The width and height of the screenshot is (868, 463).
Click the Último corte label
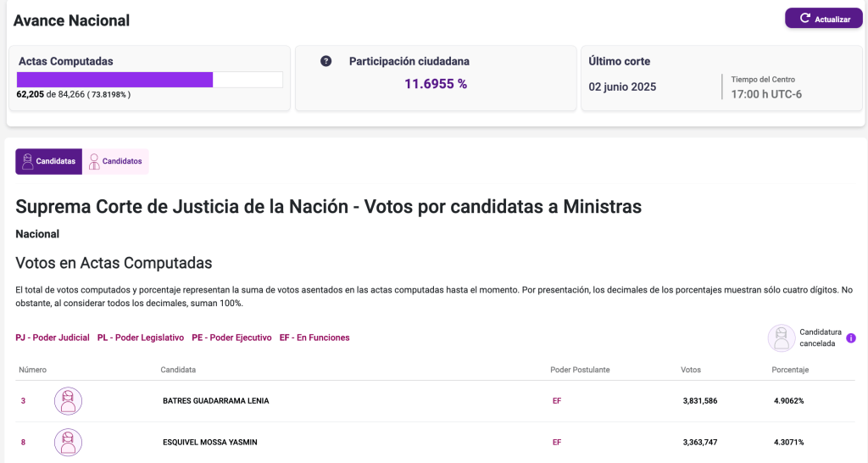[x=620, y=61]
